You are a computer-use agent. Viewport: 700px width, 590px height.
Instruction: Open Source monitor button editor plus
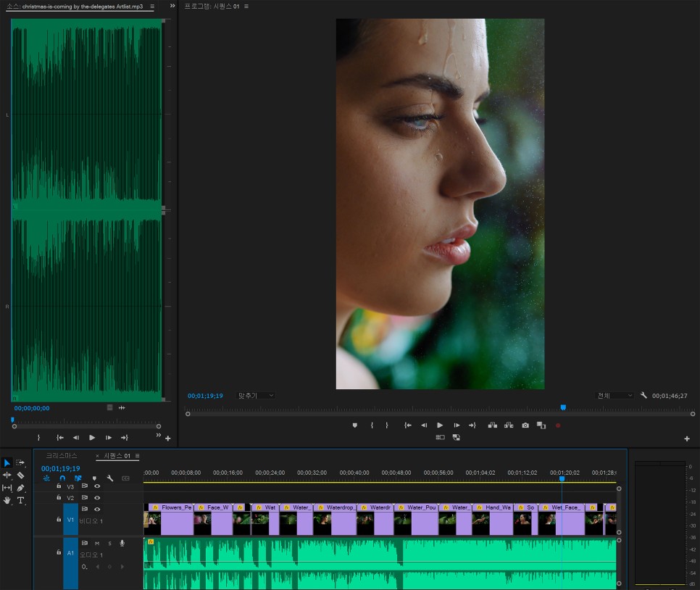pos(168,439)
